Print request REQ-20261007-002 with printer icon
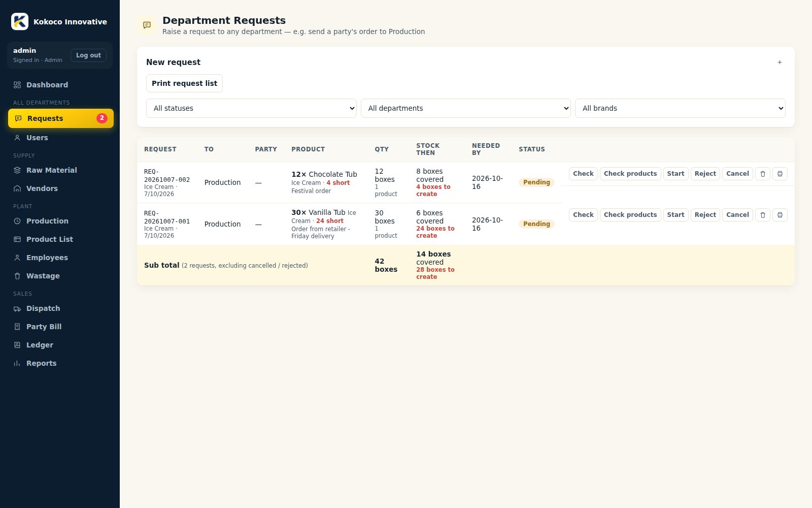The height and width of the screenshot is (508, 812). [780, 174]
